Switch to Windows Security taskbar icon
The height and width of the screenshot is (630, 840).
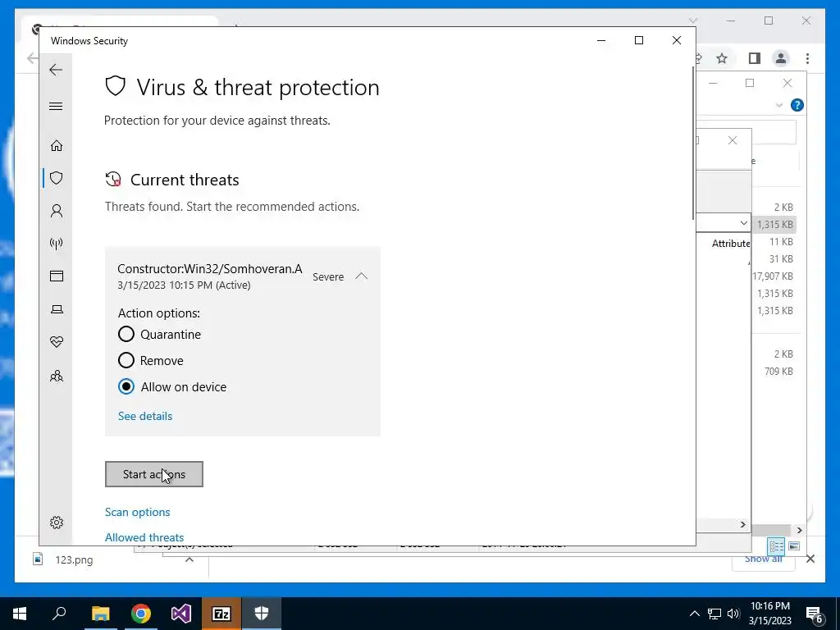point(262,614)
